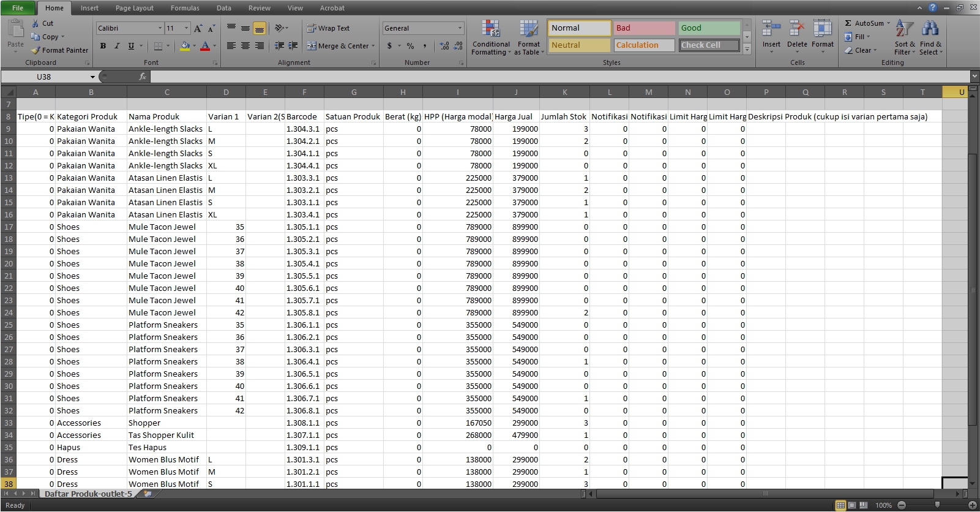Switch to the Page Layout ribbon tab
The height and width of the screenshot is (512, 980).
[x=134, y=8]
